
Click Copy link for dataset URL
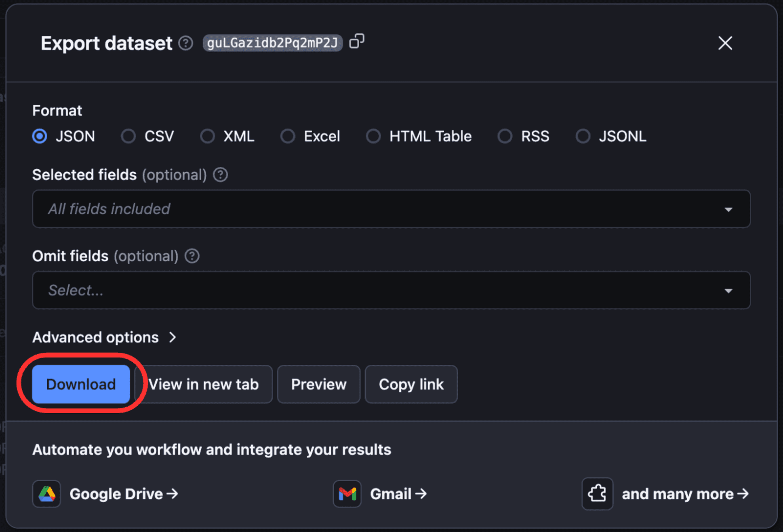(x=412, y=383)
